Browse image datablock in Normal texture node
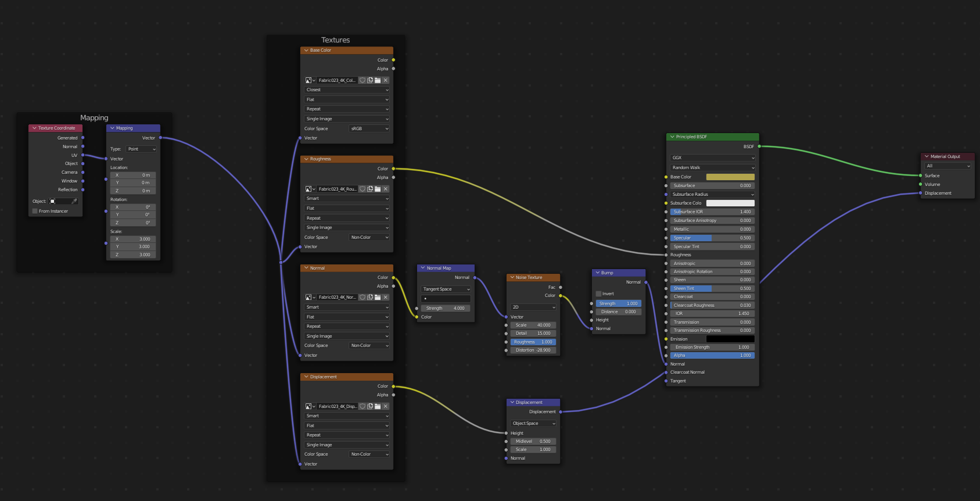Image resolution: width=980 pixels, height=501 pixels. tap(310, 297)
